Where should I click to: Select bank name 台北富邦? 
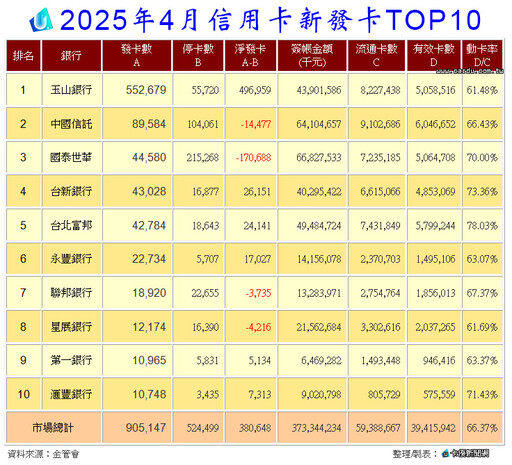71,225
